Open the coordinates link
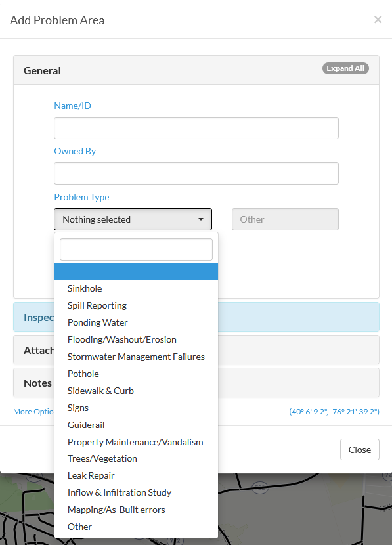The width and height of the screenshot is (392, 545). (334, 412)
